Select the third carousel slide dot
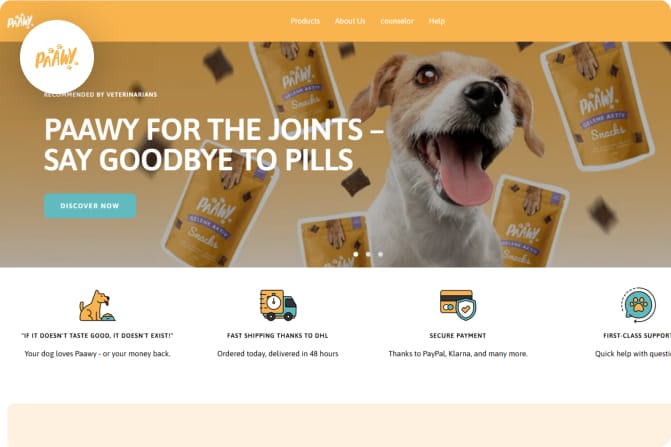This screenshot has height=447, width=671. point(380,254)
